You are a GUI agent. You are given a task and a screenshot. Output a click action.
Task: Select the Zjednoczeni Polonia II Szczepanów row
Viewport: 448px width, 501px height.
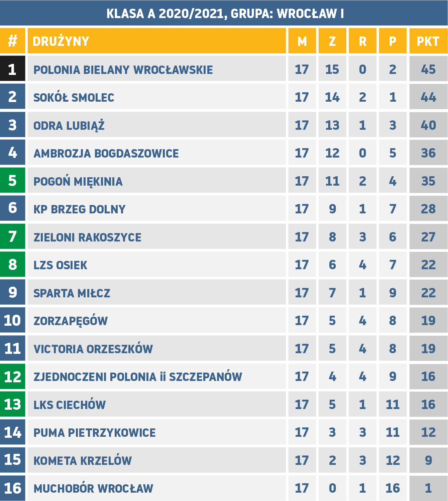click(x=138, y=377)
